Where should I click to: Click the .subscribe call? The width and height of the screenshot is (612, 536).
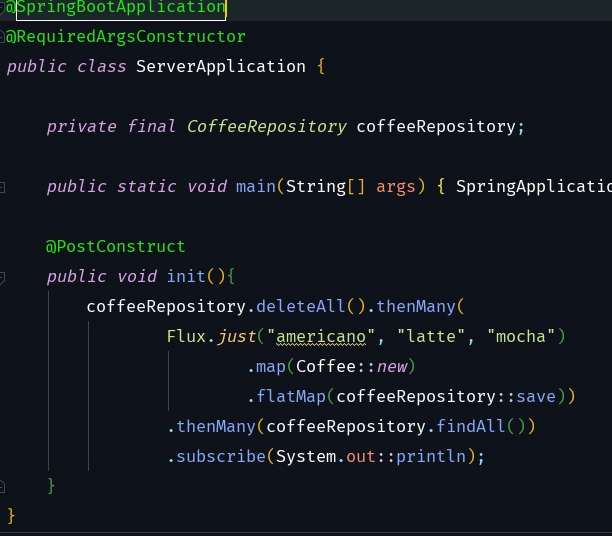217,456
